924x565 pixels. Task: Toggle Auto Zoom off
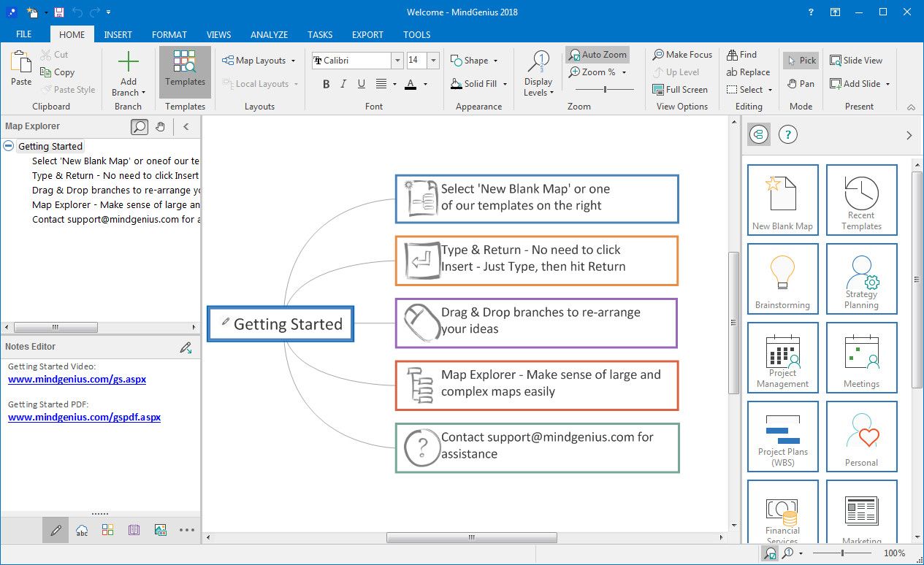click(x=597, y=55)
